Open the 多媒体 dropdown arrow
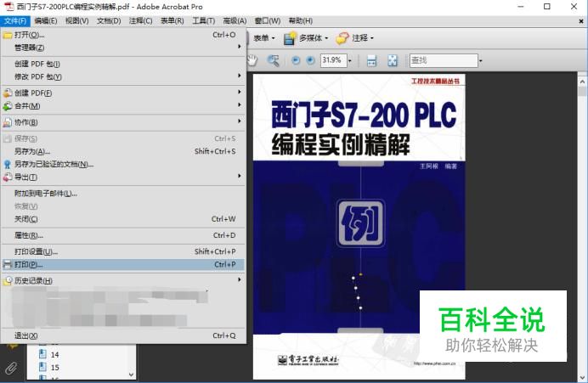 [326, 38]
